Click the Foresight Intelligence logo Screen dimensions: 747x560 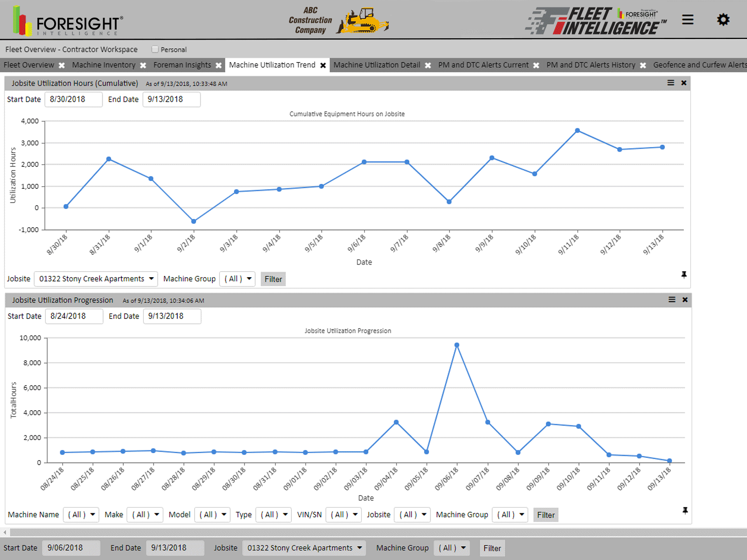click(68, 21)
